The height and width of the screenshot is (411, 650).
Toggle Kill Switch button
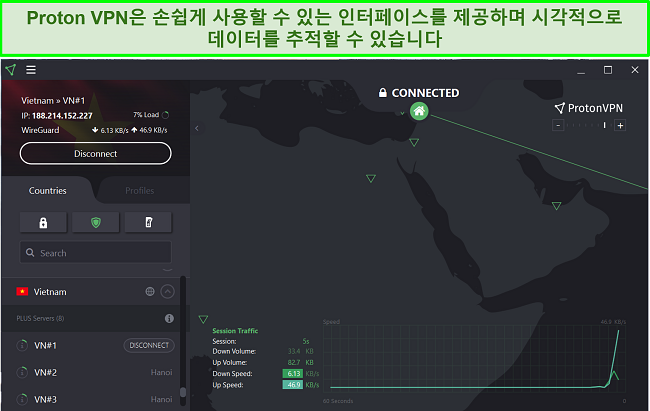click(148, 223)
